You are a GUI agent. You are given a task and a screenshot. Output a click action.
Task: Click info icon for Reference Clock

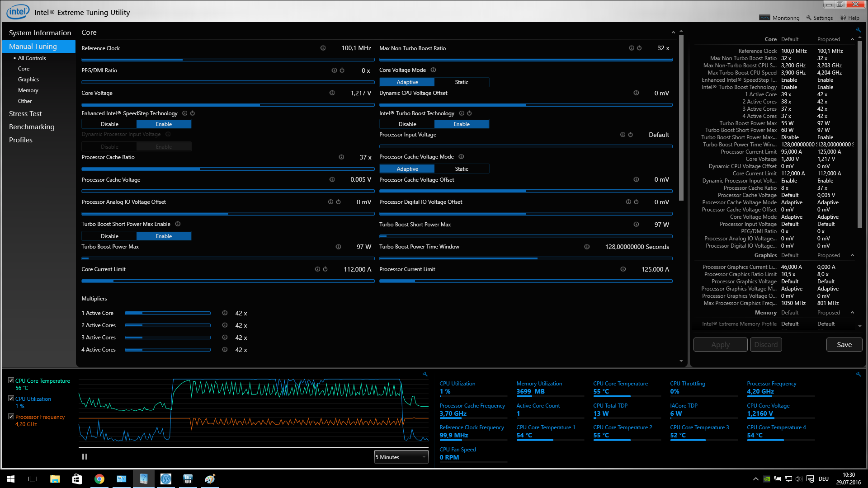[x=323, y=48]
